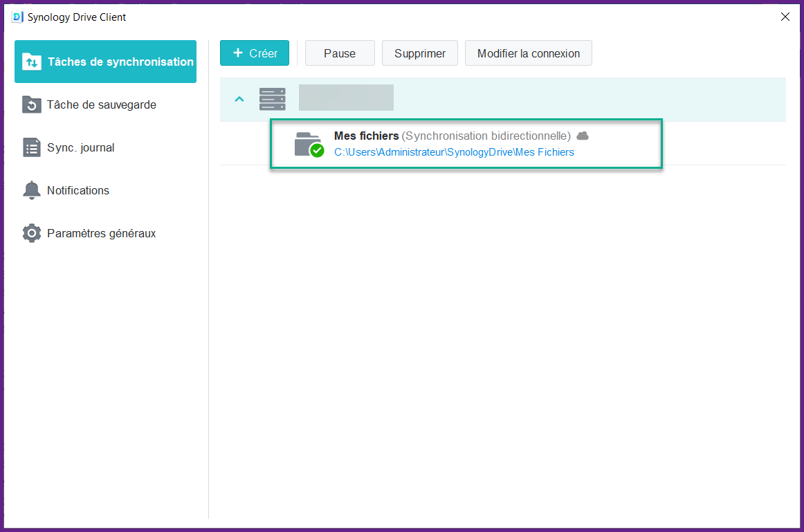Click the folder icon with green checkmark
The image size is (804, 532).
coord(309,144)
